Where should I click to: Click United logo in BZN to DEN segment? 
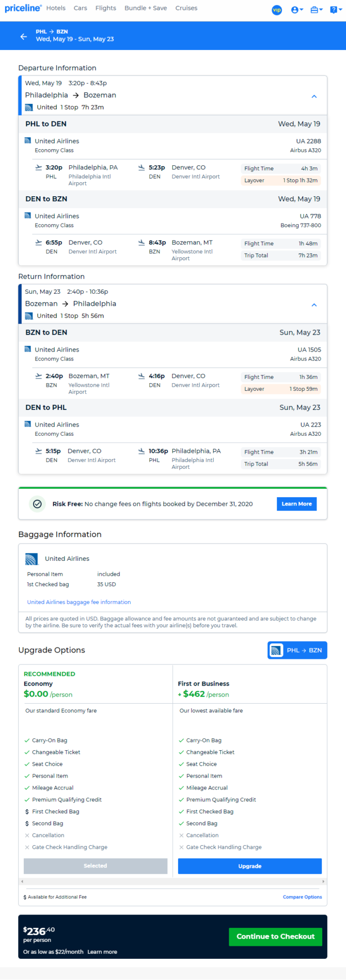click(28, 349)
